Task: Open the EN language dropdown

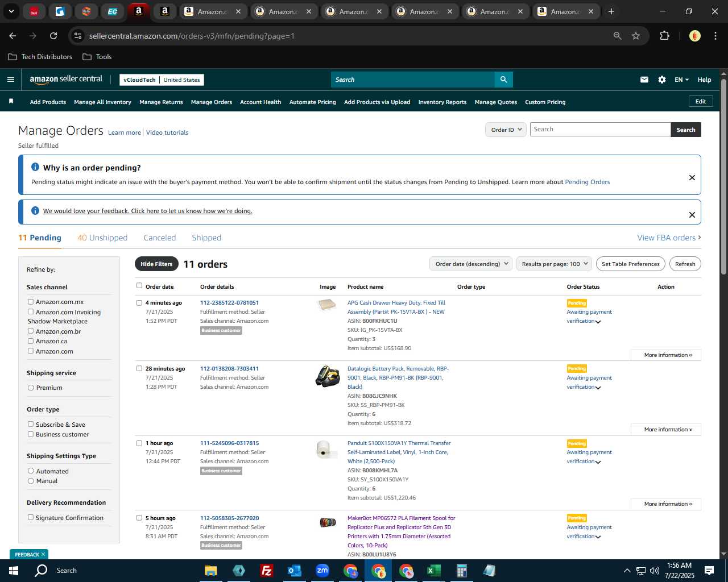Action: coord(681,80)
